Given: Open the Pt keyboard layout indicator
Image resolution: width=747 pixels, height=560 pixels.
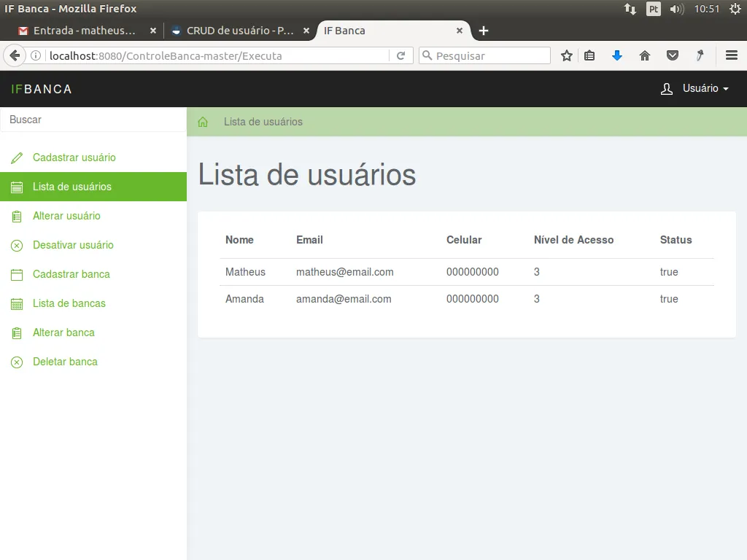Looking at the screenshot, I should click(x=653, y=9).
